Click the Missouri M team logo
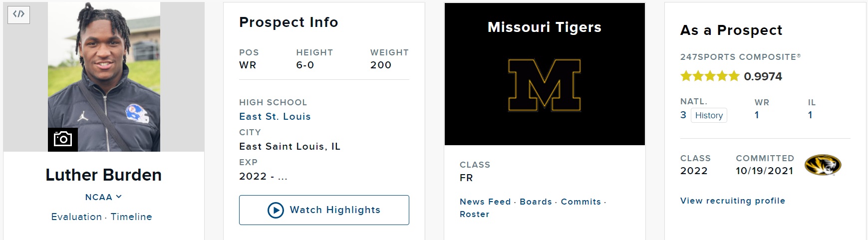 coord(545,85)
